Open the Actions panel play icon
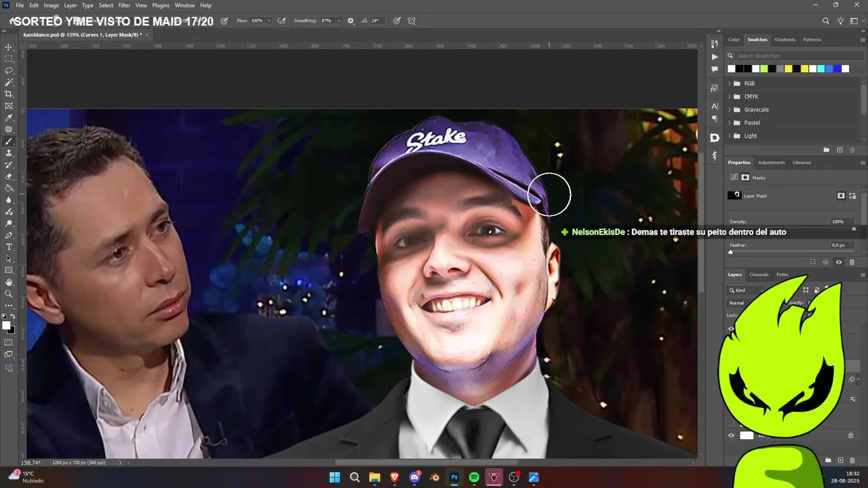 click(714, 57)
